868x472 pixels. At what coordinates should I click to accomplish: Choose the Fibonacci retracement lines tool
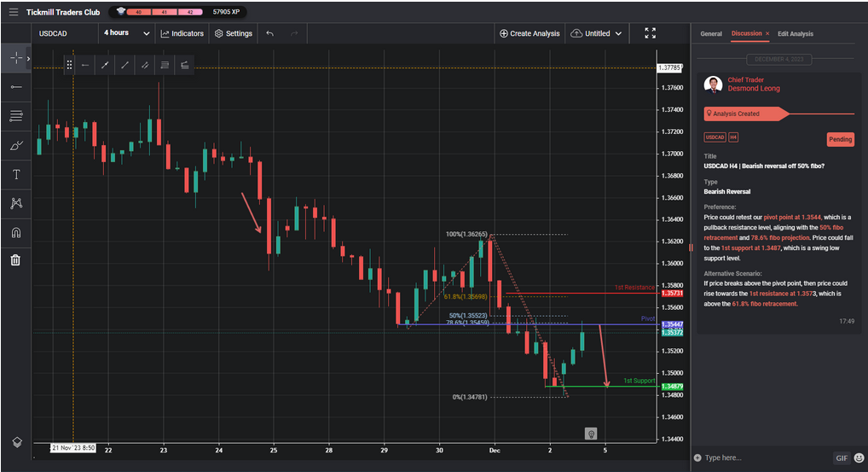pos(16,116)
